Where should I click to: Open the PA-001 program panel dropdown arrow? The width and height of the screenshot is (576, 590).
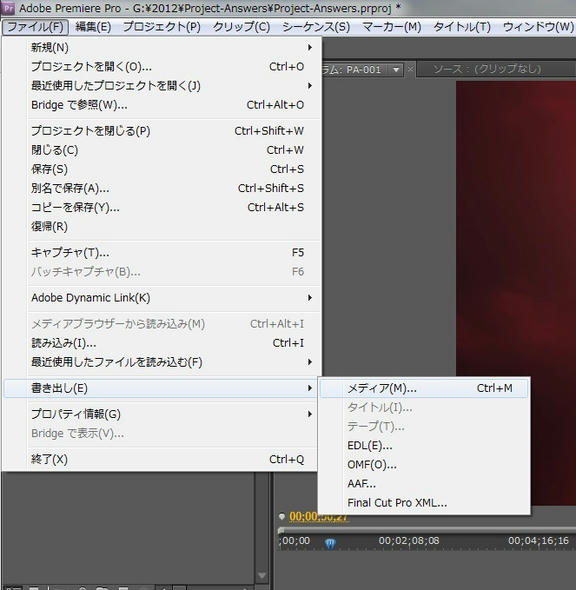click(x=396, y=70)
